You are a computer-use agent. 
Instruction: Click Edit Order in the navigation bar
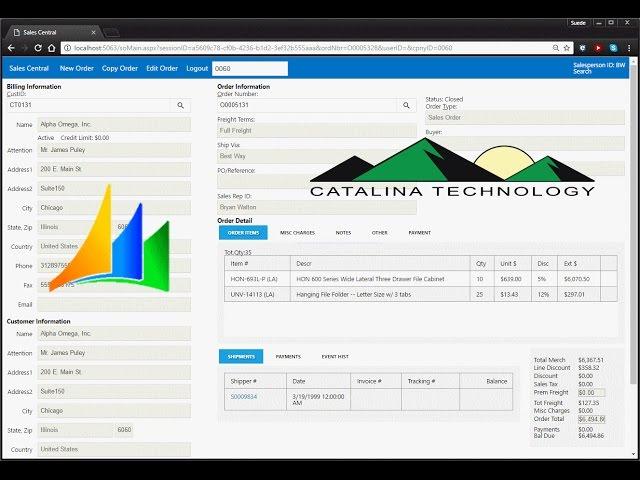[162, 68]
